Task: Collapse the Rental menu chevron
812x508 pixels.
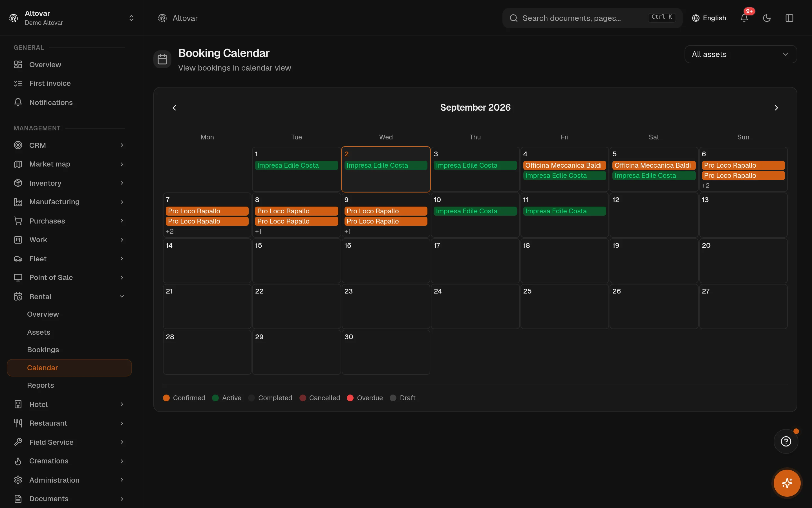Action: tap(122, 296)
